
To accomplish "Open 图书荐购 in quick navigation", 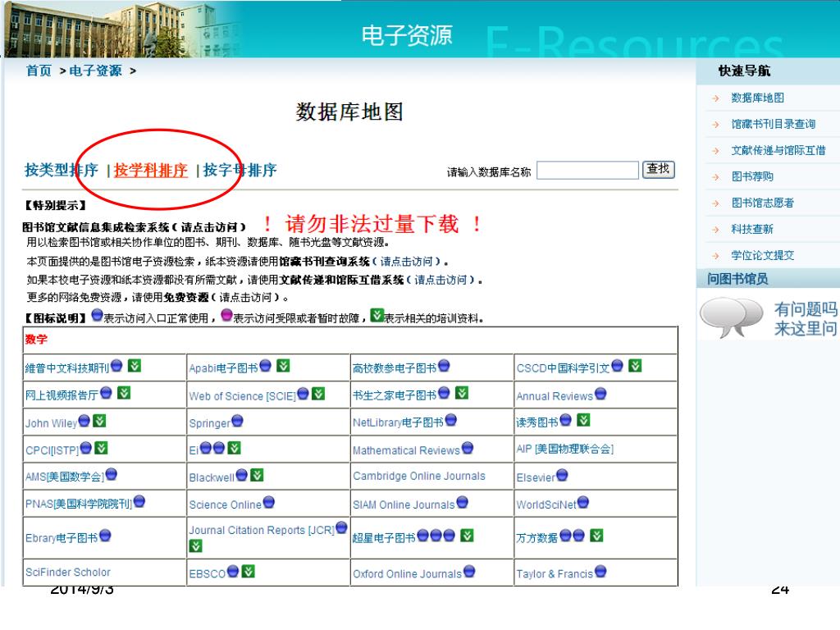I will [x=752, y=177].
